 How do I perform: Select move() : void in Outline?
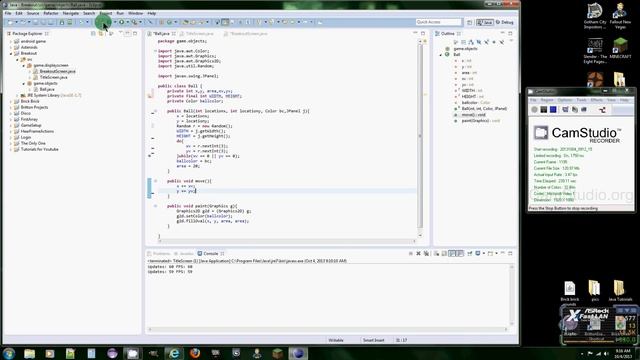coord(473,115)
